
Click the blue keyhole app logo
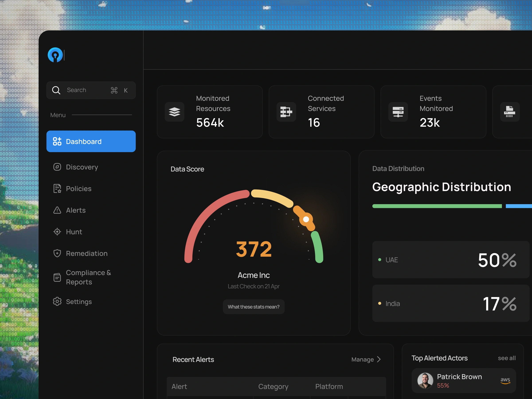pos(55,55)
